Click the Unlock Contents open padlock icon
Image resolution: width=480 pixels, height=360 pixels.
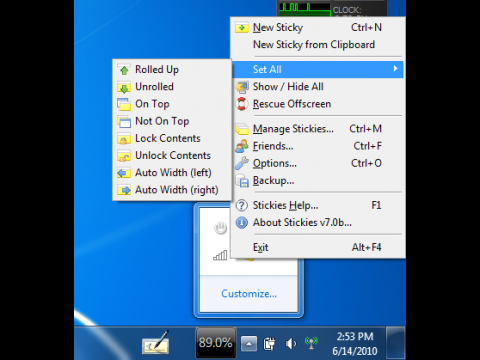[124, 156]
